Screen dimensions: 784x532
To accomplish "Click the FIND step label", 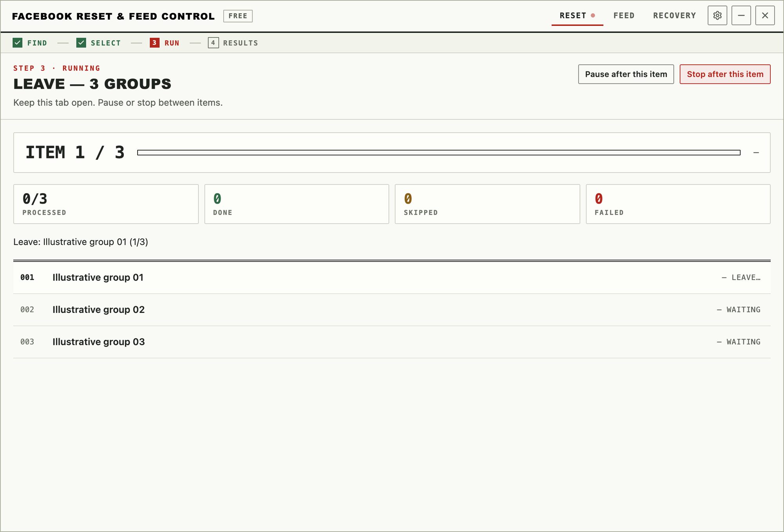I will 37,43.
